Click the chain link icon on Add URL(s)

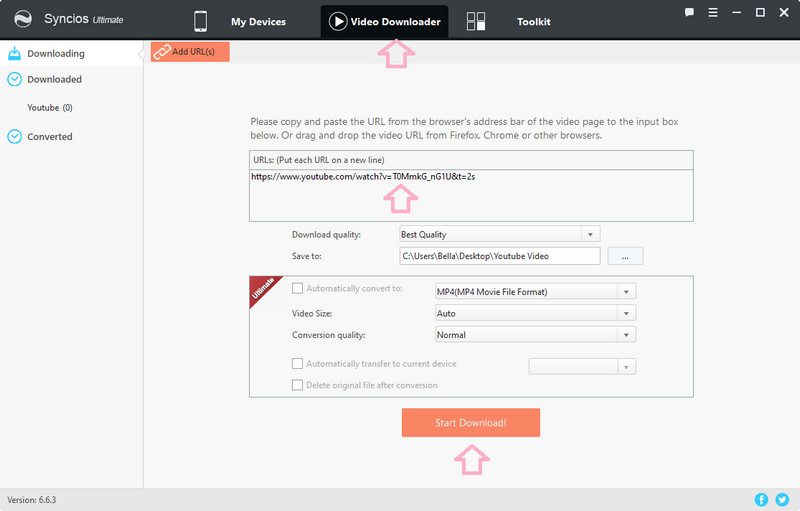162,52
